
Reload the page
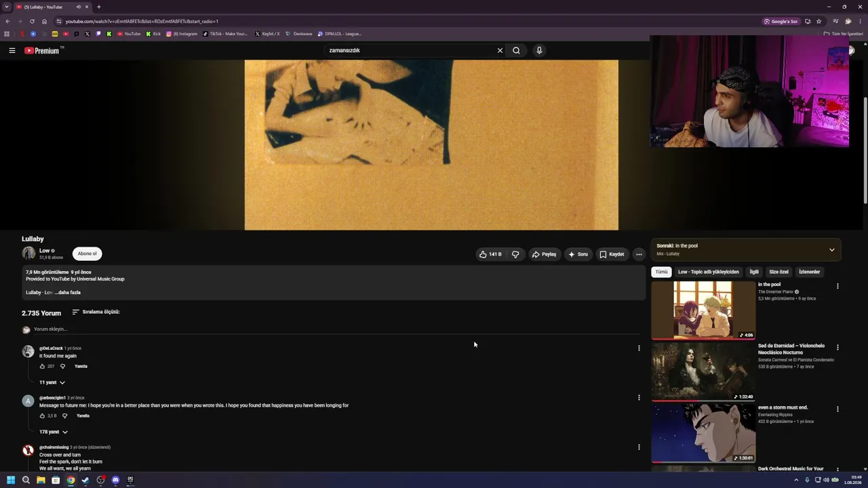tap(32, 21)
